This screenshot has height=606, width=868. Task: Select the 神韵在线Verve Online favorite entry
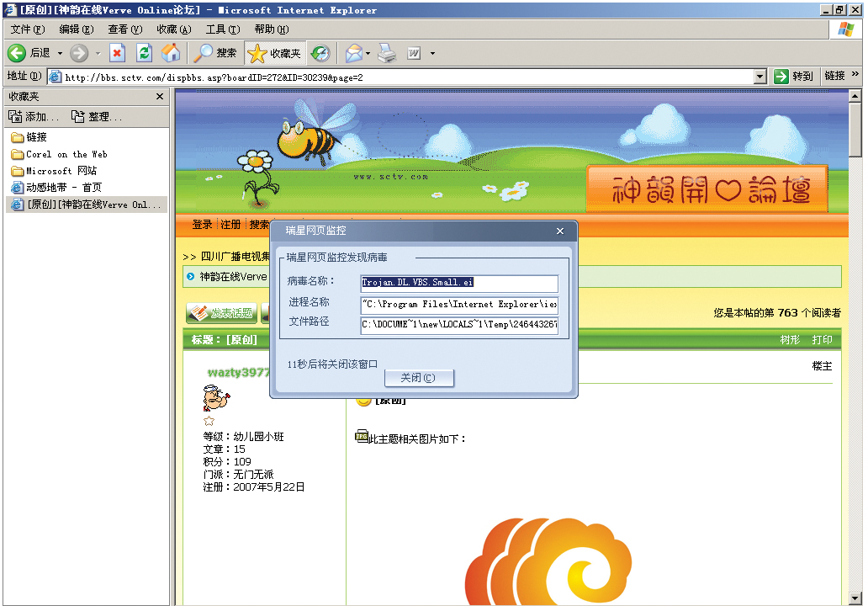click(x=87, y=205)
